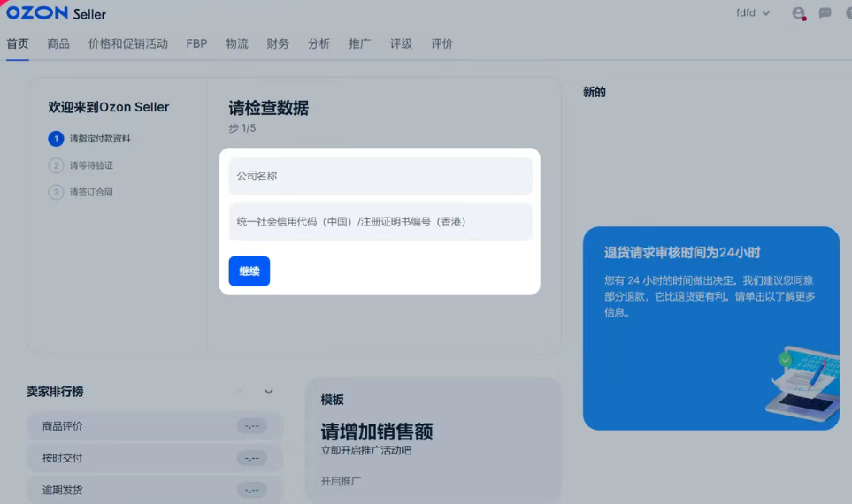The height and width of the screenshot is (504, 852).
Task: Click the 开启推广 link
Action: (341, 481)
